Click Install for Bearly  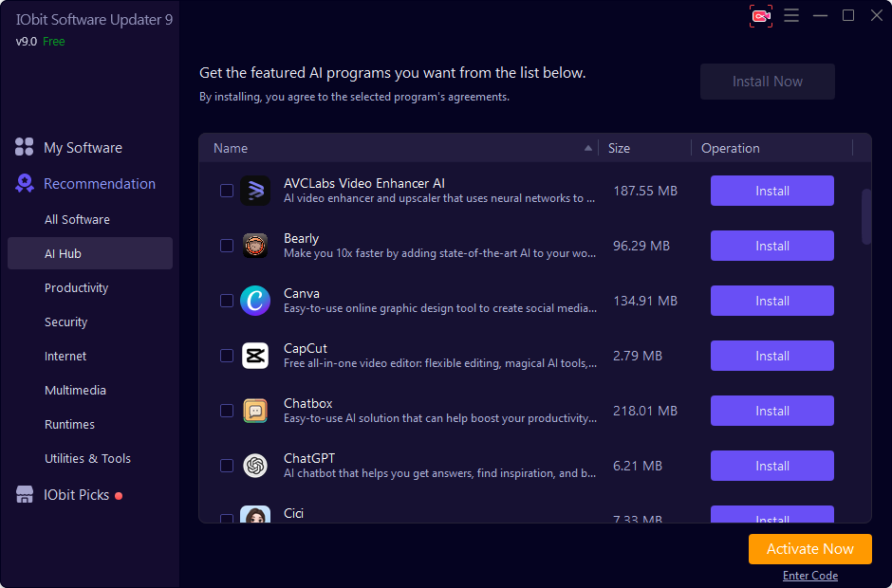[x=772, y=246]
